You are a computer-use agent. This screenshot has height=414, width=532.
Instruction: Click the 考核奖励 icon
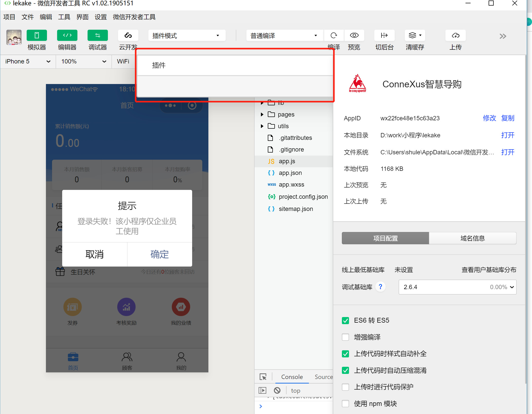[x=126, y=307]
